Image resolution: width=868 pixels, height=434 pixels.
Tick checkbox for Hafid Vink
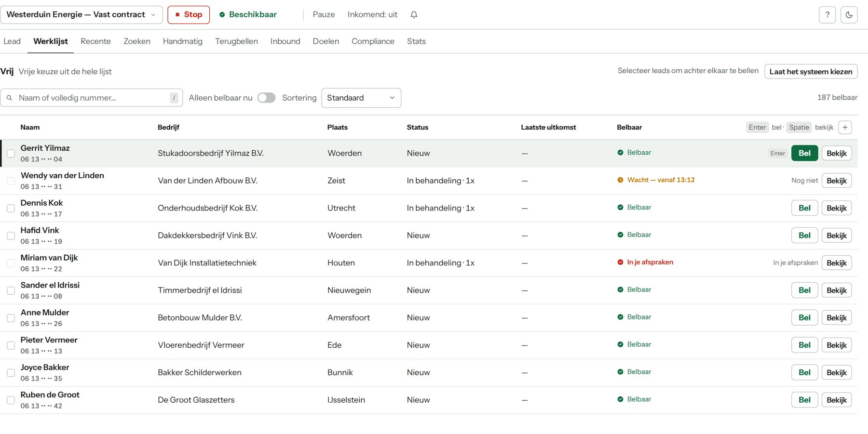11,236
